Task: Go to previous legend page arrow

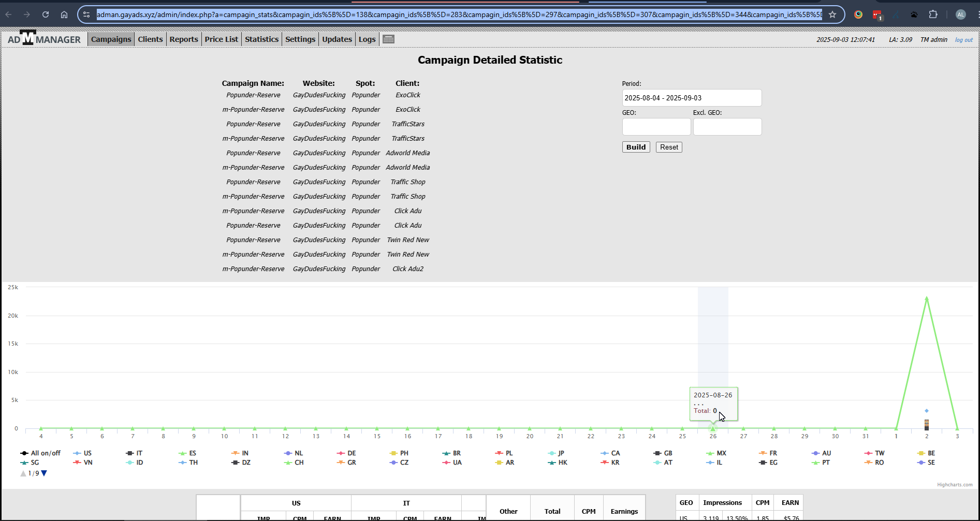Action: click(23, 473)
